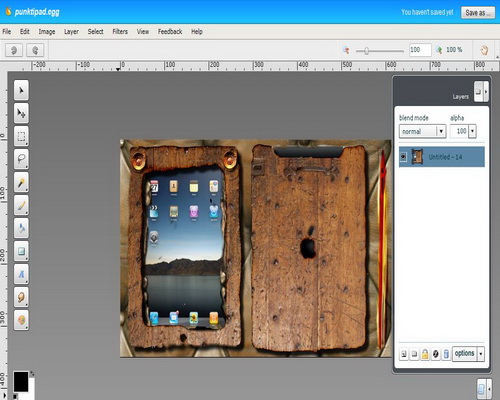The height and width of the screenshot is (400, 500).
Task: Select the lasso tool
Action: (21, 159)
